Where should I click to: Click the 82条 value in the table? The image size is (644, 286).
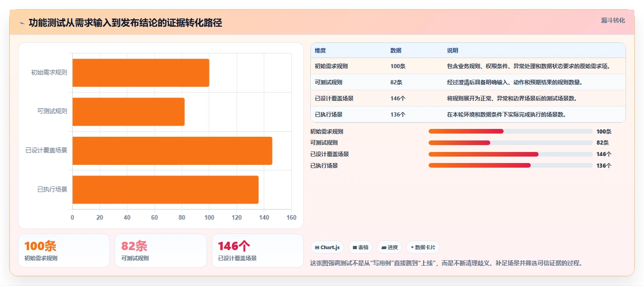click(x=396, y=82)
